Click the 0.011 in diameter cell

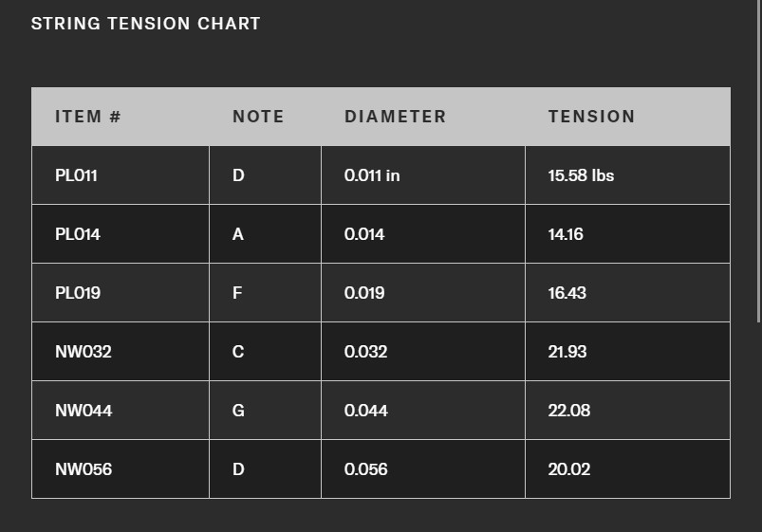click(x=372, y=175)
